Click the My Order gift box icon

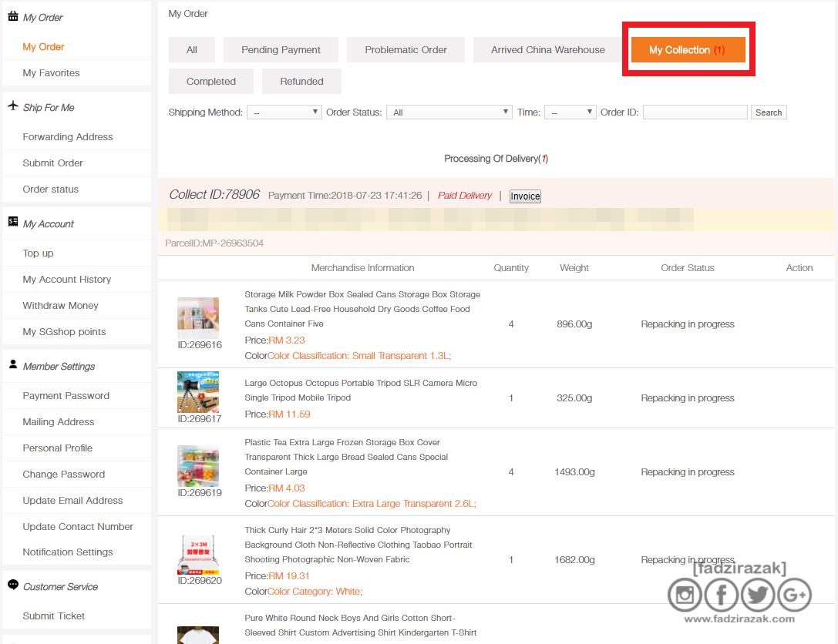13,16
